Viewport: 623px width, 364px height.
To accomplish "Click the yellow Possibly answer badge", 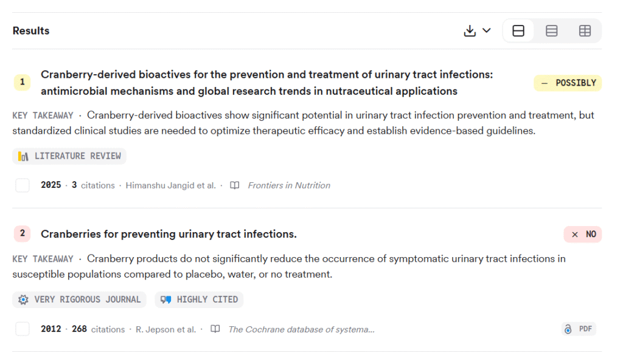I will point(568,83).
